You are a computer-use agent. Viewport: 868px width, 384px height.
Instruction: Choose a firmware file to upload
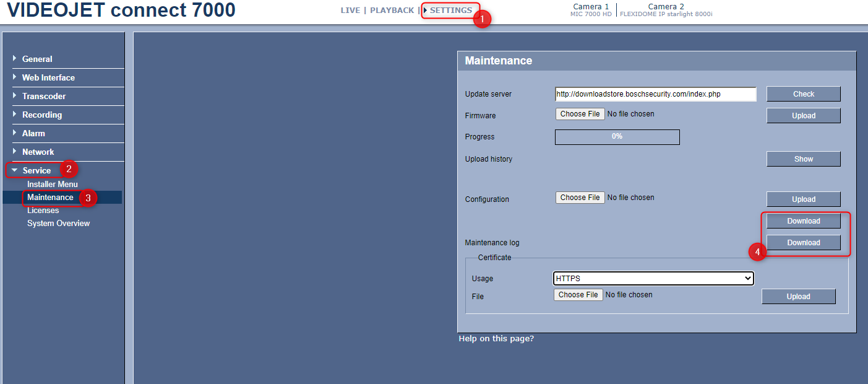pyautogui.click(x=580, y=114)
